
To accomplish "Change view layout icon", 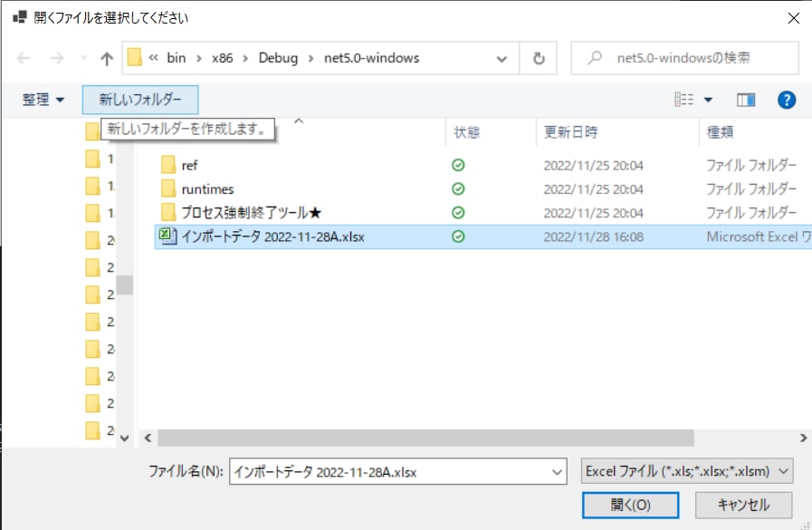I will [x=683, y=99].
